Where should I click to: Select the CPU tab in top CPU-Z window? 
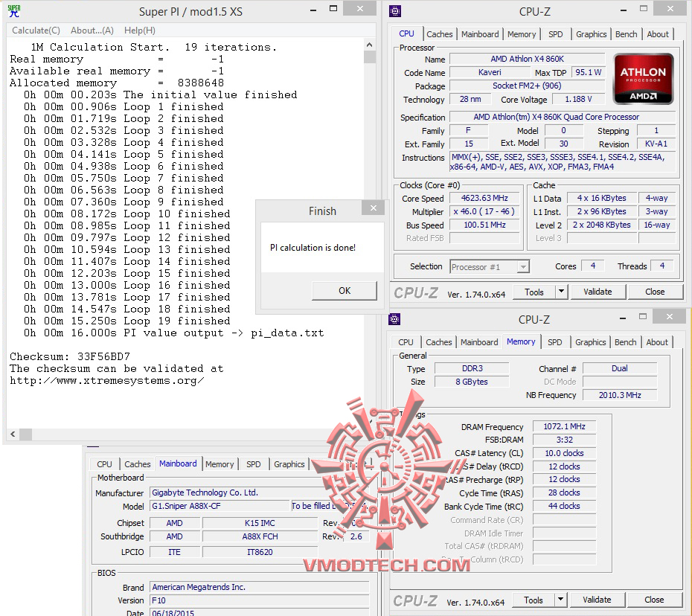[x=406, y=33]
